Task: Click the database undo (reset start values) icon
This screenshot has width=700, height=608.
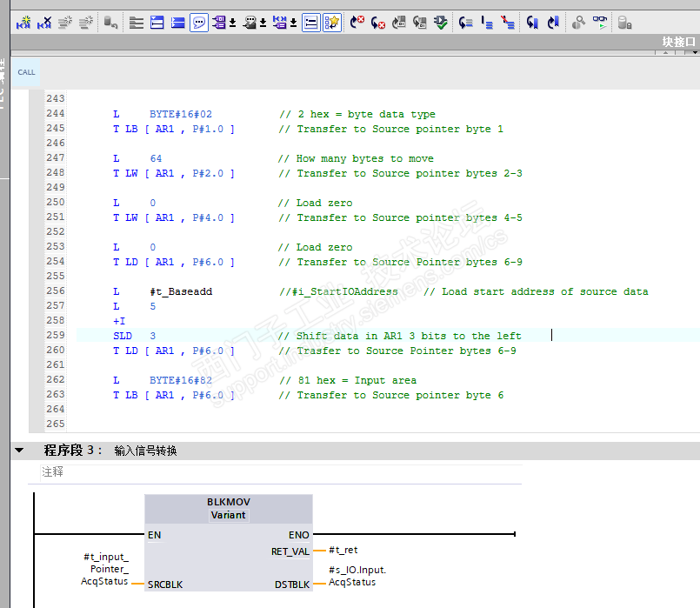Action: pos(110,23)
